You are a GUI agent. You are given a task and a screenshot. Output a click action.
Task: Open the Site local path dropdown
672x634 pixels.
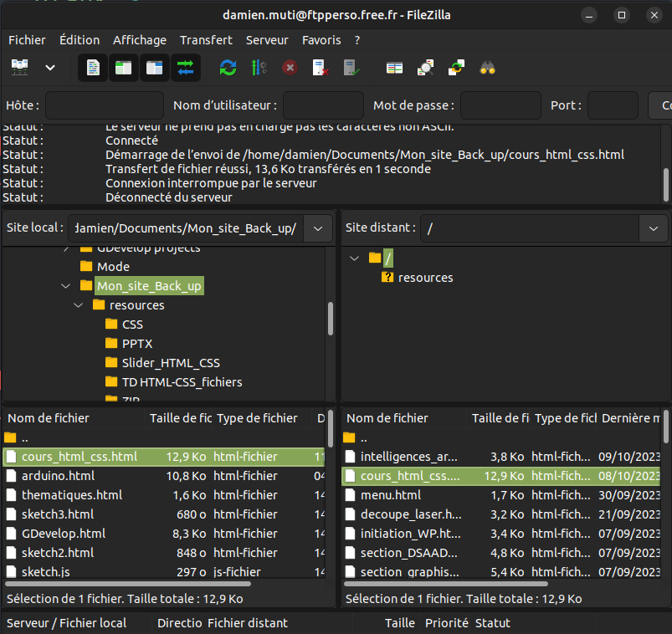pos(317,228)
